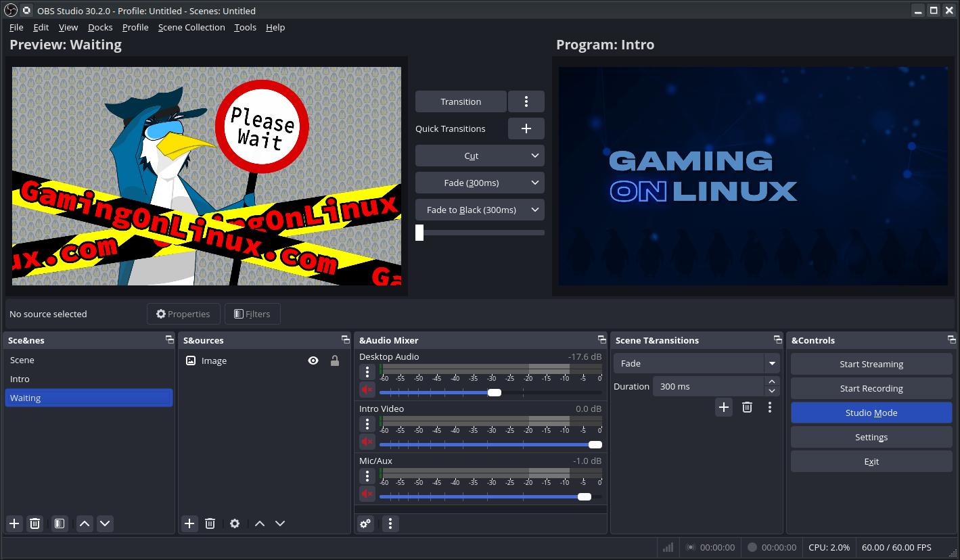Image resolution: width=960 pixels, height=560 pixels.
Task: Add a new scene with plus icon
Action: (14, 523)
